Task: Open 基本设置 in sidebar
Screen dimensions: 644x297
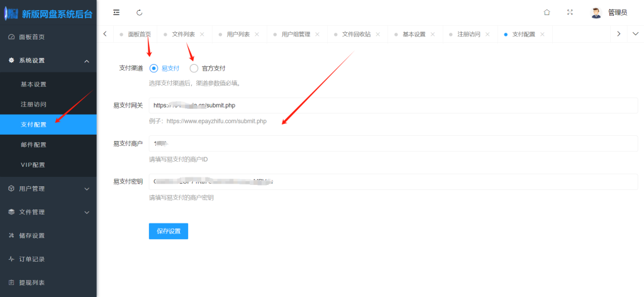Action: click(48, 84)
